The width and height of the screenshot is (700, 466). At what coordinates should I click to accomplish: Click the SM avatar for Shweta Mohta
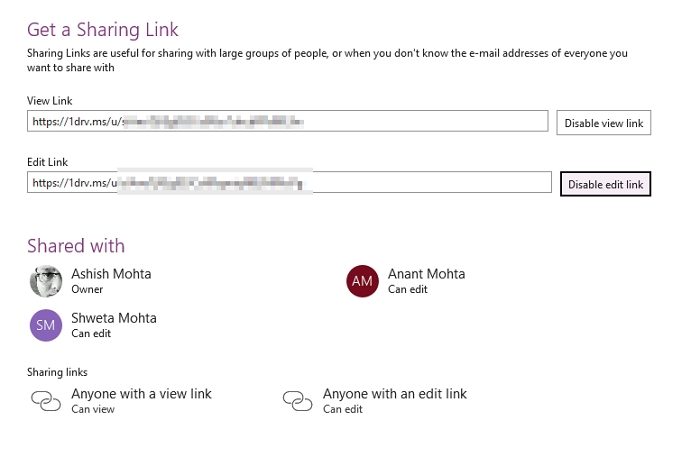(x=46, y=325)
